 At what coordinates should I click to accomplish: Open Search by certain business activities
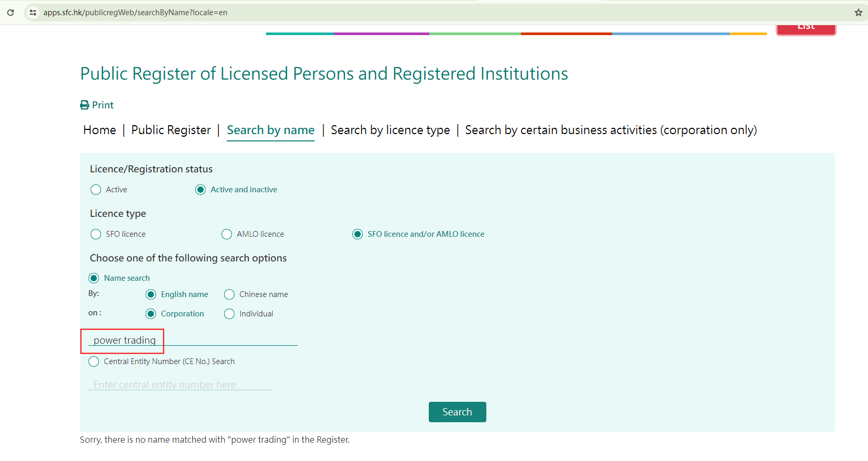[x=610, y=130]
